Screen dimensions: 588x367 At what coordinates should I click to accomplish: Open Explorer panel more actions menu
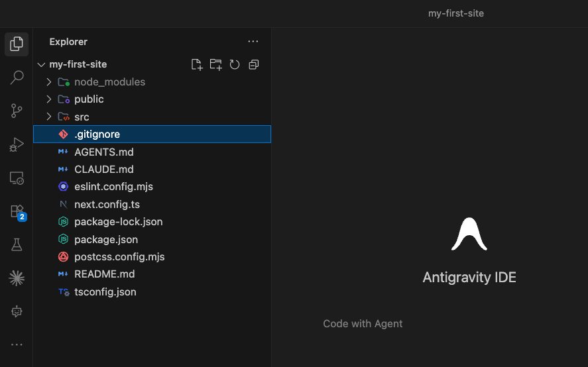pos(253,42)
